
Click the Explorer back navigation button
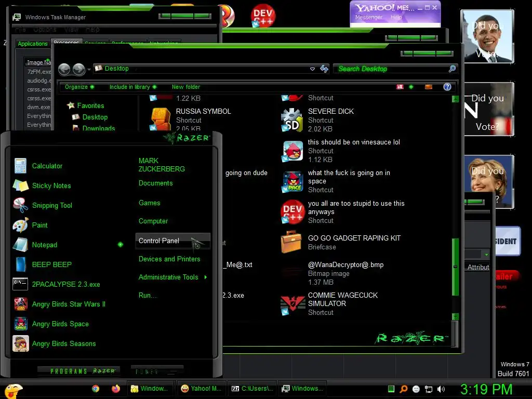[64, 69]
